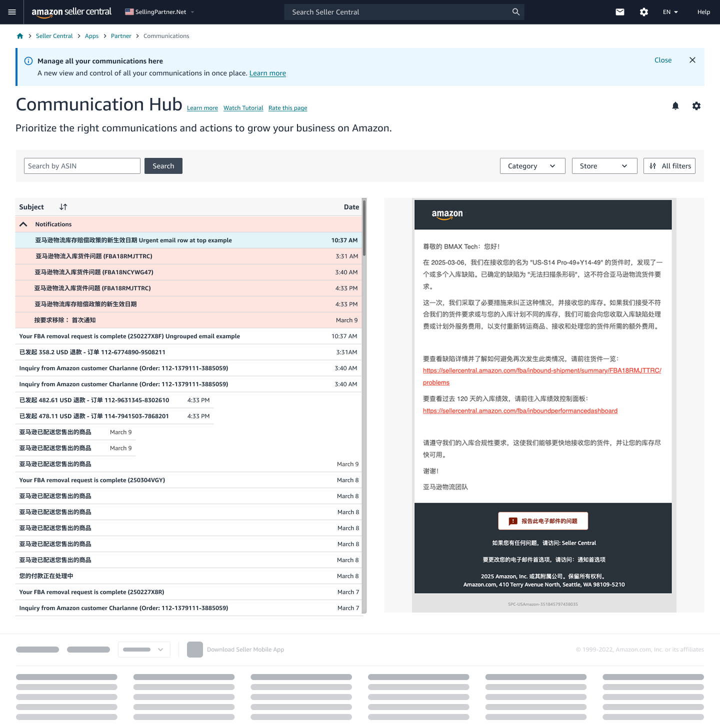Screen dimensions: 720x728
Task: Go to Partner breadcrumb
Action: pyautogui.click(x=121, y=36)
